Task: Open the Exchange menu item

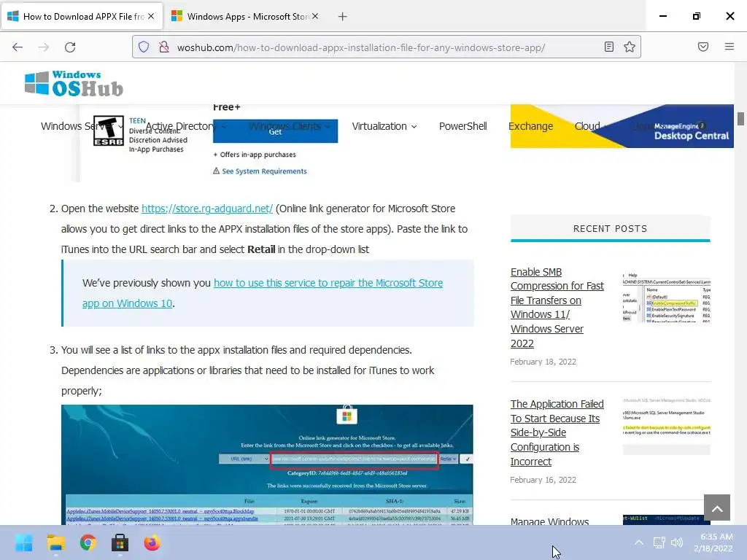Action: 530,126
